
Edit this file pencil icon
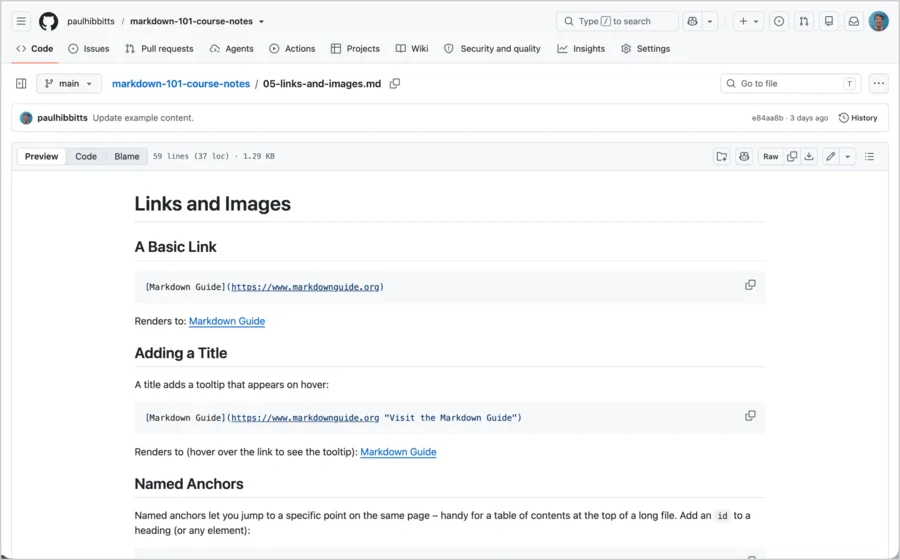831,157
